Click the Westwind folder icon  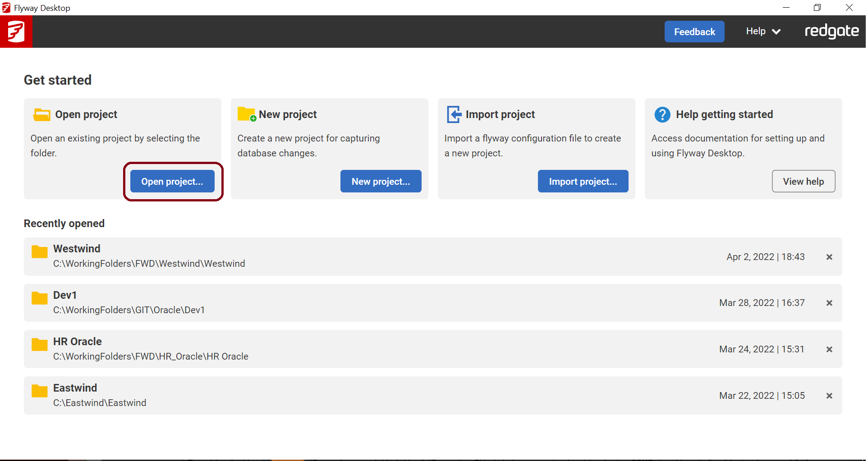coord(39,252)
